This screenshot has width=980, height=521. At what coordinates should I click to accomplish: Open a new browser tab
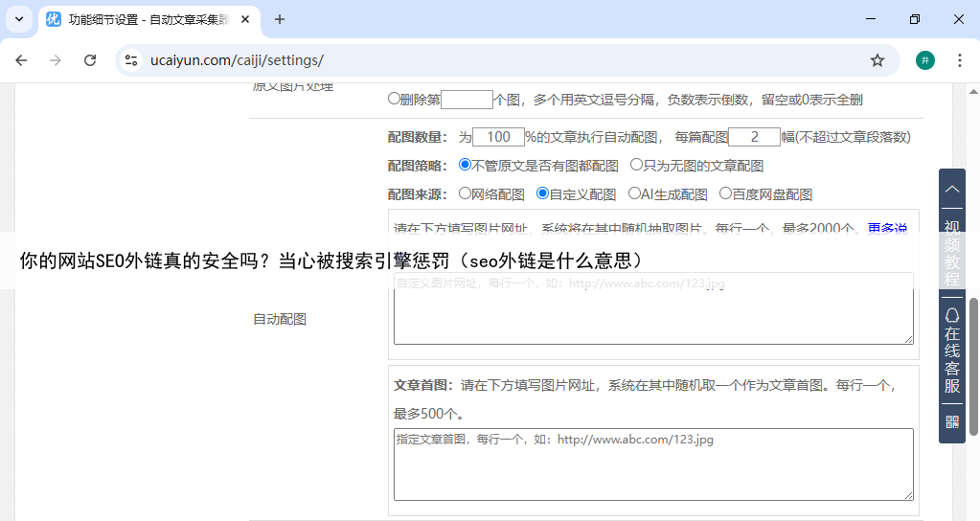[280, 19]
